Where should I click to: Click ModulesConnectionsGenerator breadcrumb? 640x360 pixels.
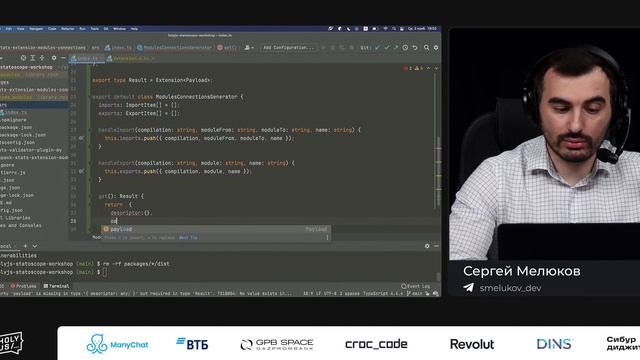[174, 48]
